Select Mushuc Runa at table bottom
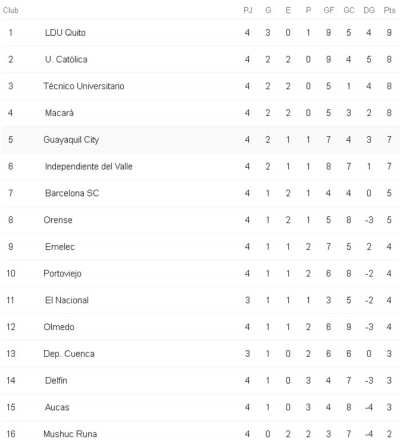The height and width of the screenshot is (446, 400). [70, 434]
